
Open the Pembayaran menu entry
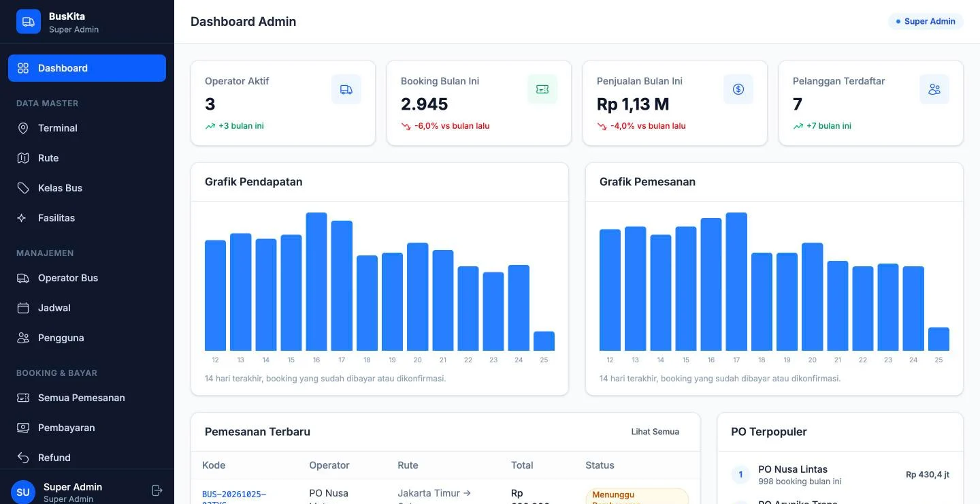point(87,428)
